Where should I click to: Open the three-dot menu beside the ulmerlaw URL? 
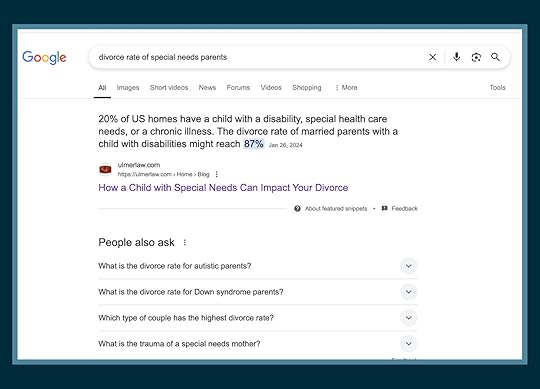[217, 174]
